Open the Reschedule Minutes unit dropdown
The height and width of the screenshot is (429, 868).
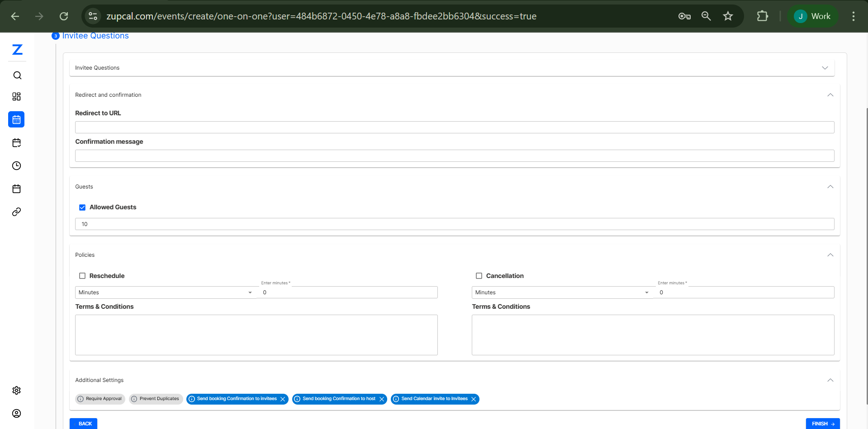pos(165,292)
